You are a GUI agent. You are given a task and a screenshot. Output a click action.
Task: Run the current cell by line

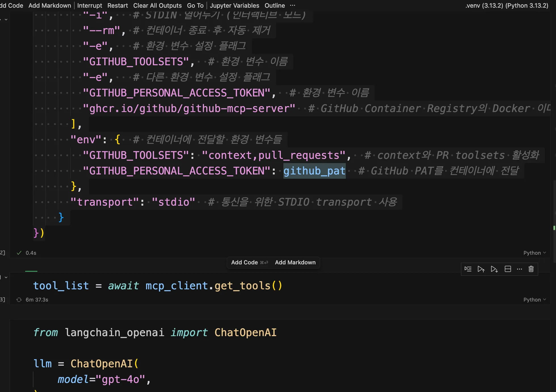click(x=468, y=269)
